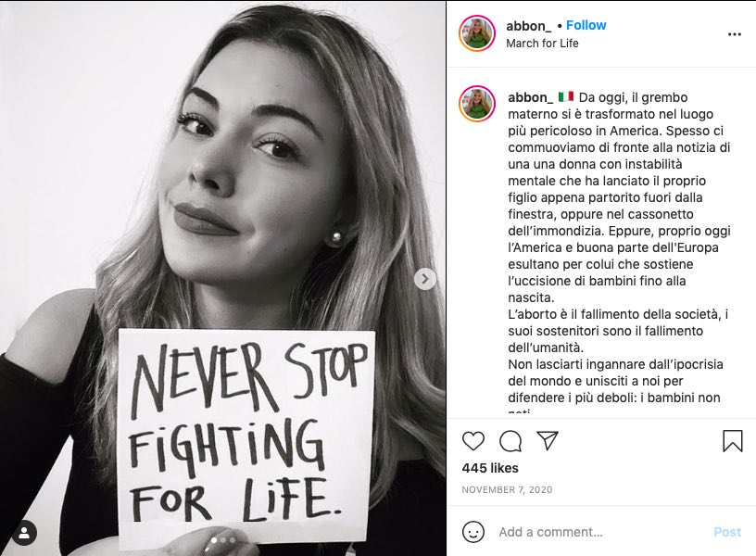This screenshot has height=556, width=756.
Task: Click the header profile avatar story ring
Action: 477,33
